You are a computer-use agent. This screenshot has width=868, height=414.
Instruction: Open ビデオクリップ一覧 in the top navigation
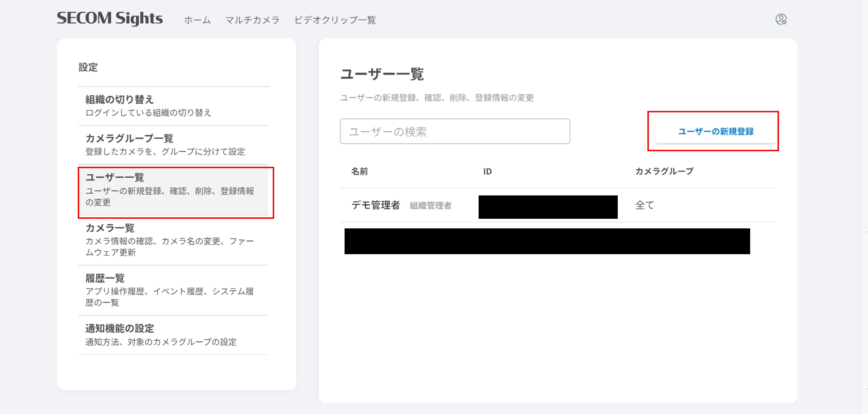pyautogui.click(x=335, y=20)
